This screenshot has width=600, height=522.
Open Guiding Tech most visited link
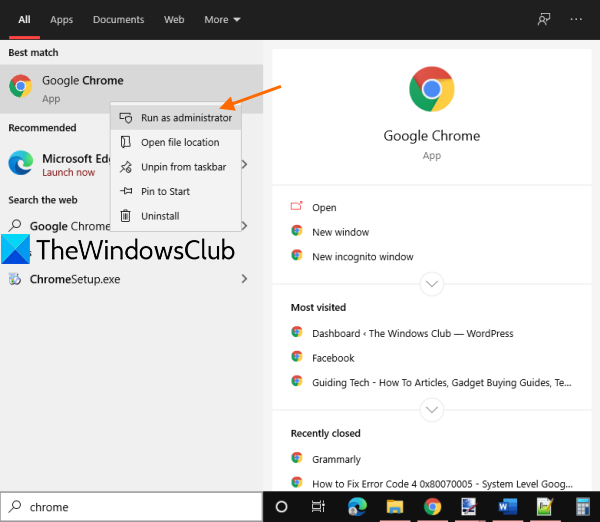442,383
